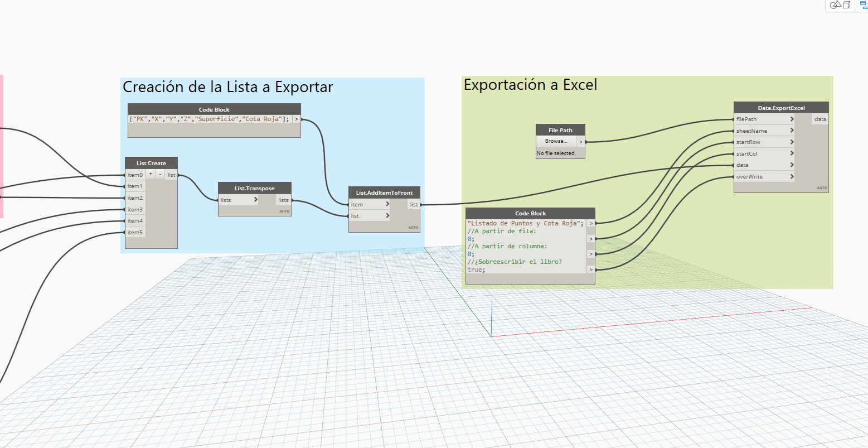Click the lists input chevron on List.Transpose
The height and width of the screenshot is (448, 868).
click(x=255, y=200)
